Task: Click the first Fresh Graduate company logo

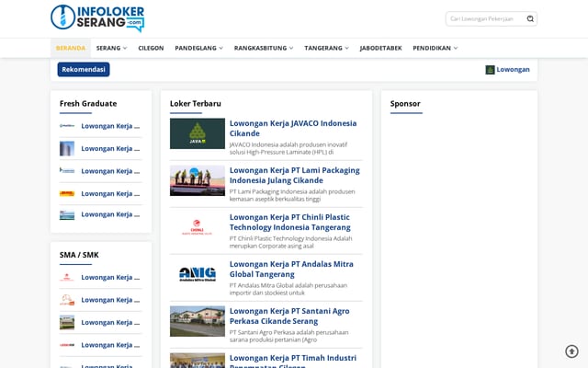Action: (x=67, y=126)
